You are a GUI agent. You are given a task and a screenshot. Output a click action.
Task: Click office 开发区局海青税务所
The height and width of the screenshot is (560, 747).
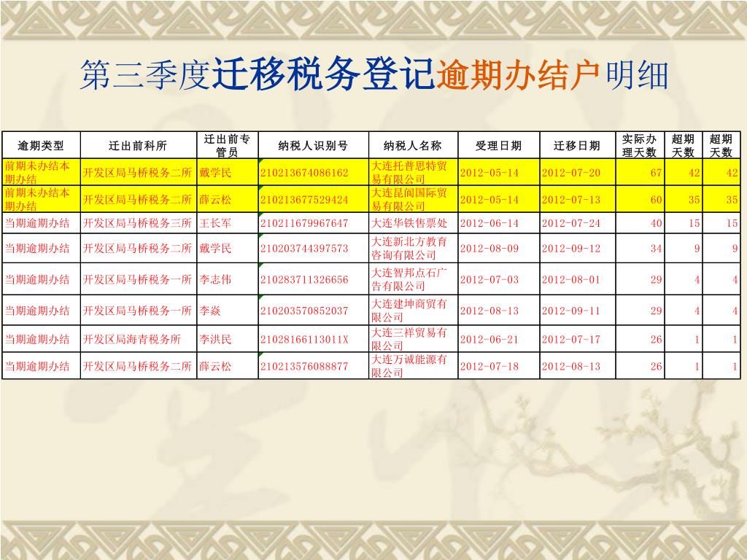tap(132, 340)
